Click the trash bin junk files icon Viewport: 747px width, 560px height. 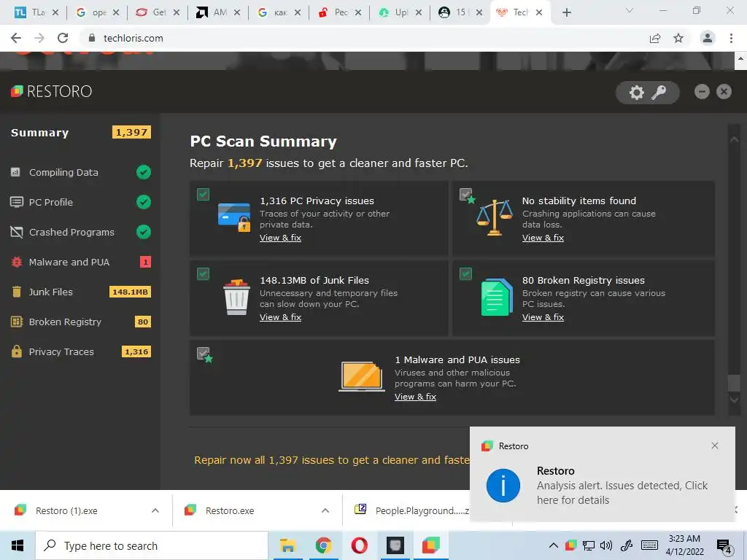pos(237,297)
